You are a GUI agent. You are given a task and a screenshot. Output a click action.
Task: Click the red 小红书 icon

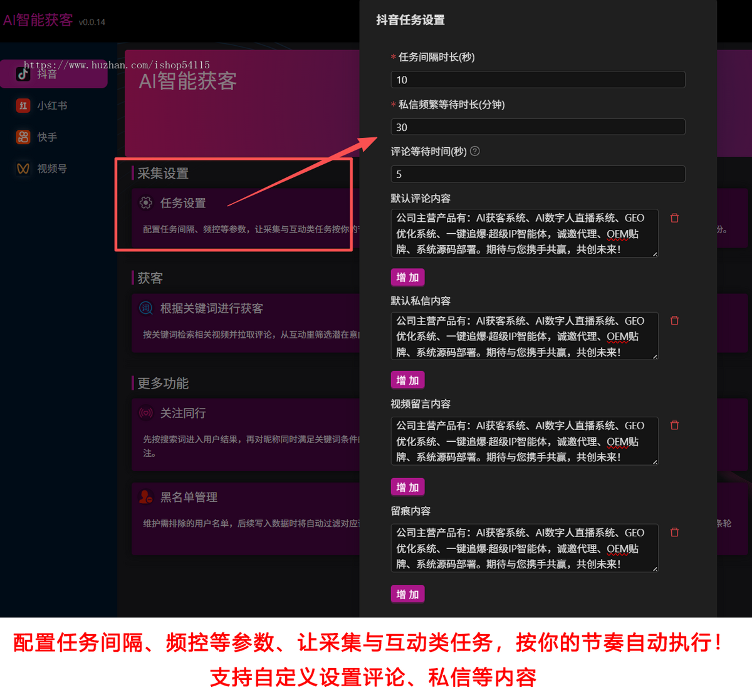(23, 105)
